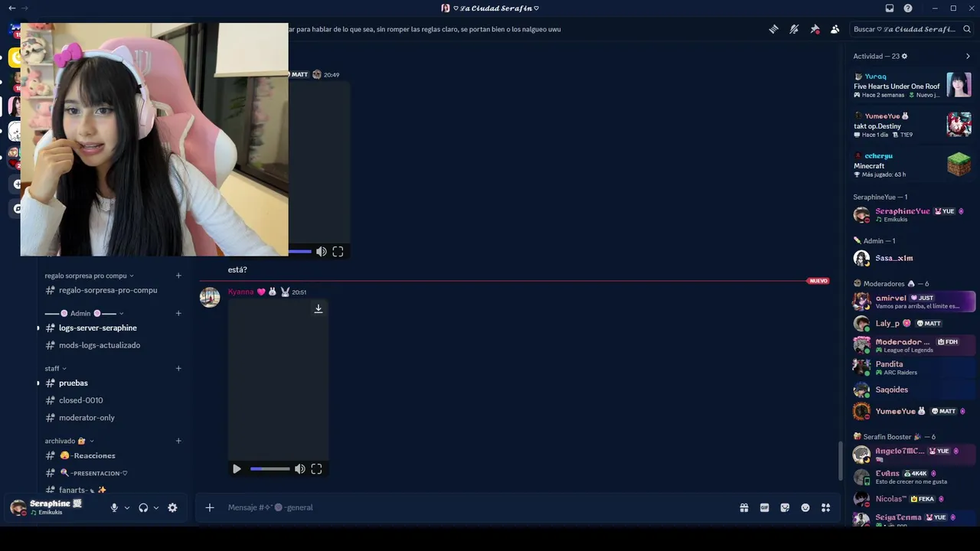Collapse the Admin category
Image resolution: width=980 pixels, height=551 pixels.
point(84,313)
